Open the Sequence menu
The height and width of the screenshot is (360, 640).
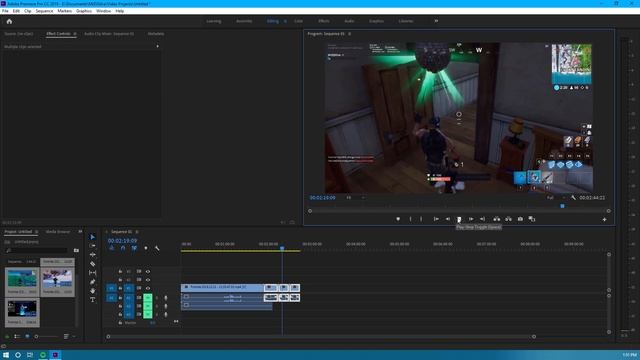click(x=44, y=11)
